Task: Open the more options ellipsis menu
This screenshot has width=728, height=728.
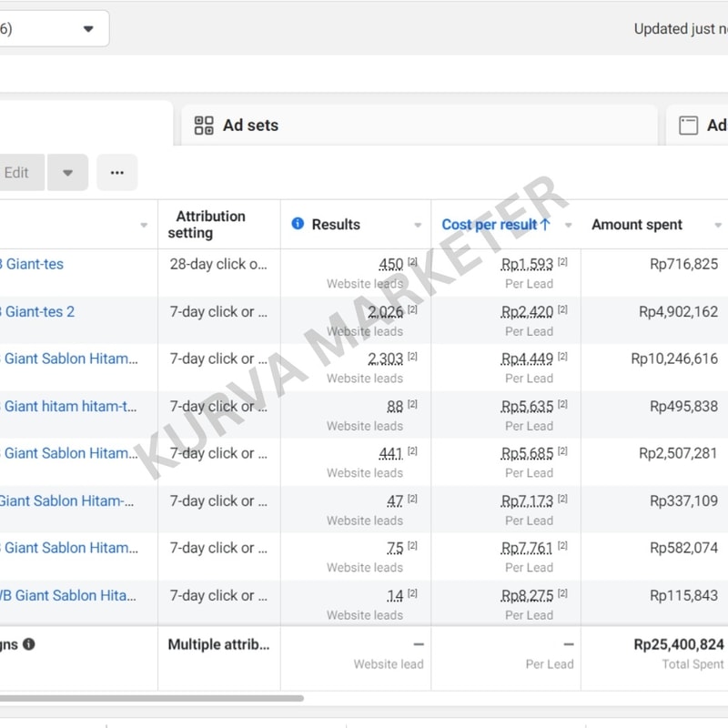Action: tap(117, 173)
